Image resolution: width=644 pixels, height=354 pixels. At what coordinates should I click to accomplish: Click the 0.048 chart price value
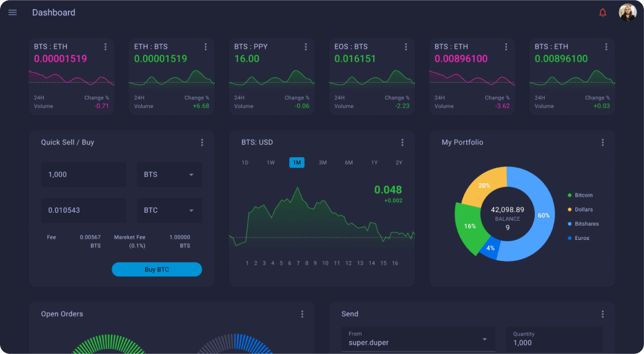coord(388,190)
